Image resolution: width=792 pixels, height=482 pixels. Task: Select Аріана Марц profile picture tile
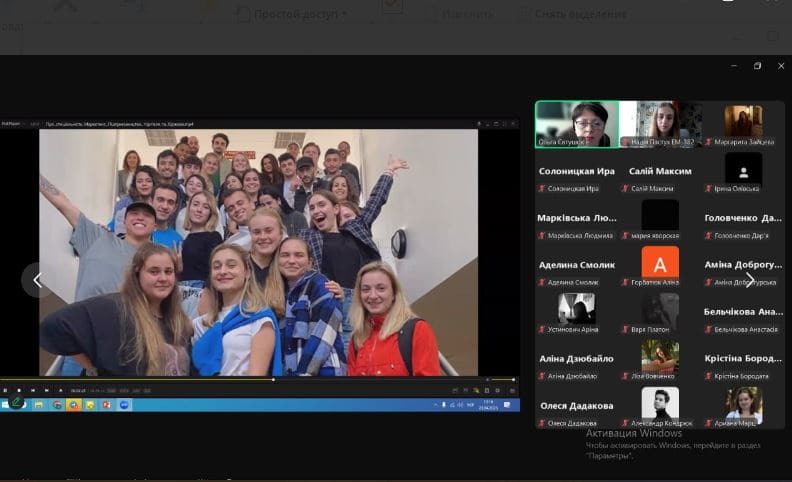[744, 403]
